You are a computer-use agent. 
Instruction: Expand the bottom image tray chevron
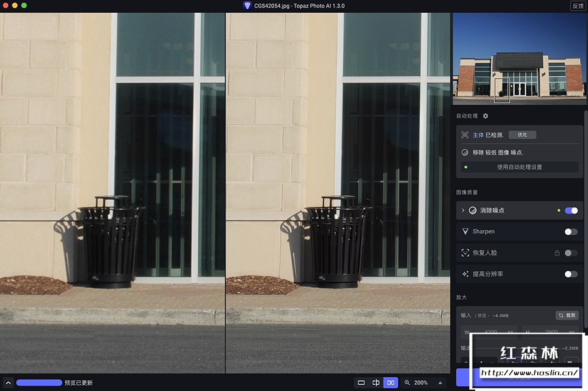pyautogui.click(x=8, y=383)
